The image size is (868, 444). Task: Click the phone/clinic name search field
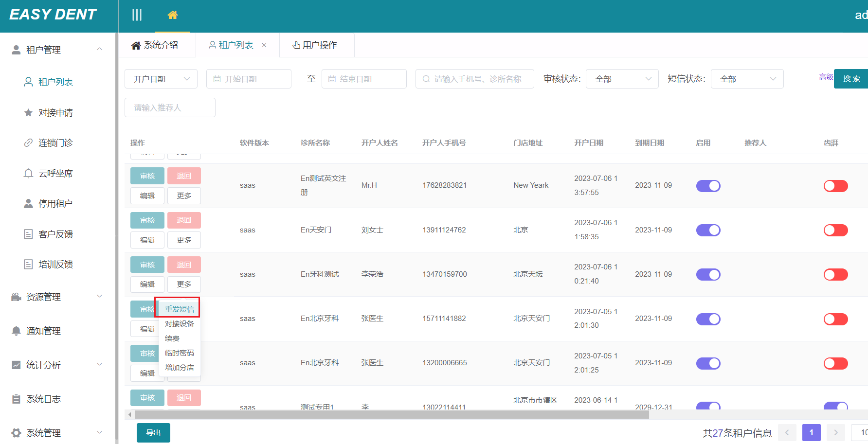[475, 79]
